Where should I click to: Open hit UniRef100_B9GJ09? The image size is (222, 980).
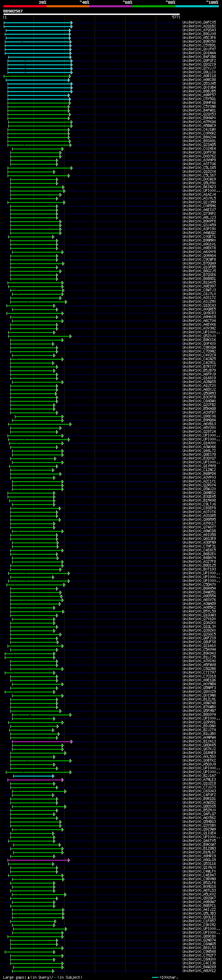[x=199, y=34]
